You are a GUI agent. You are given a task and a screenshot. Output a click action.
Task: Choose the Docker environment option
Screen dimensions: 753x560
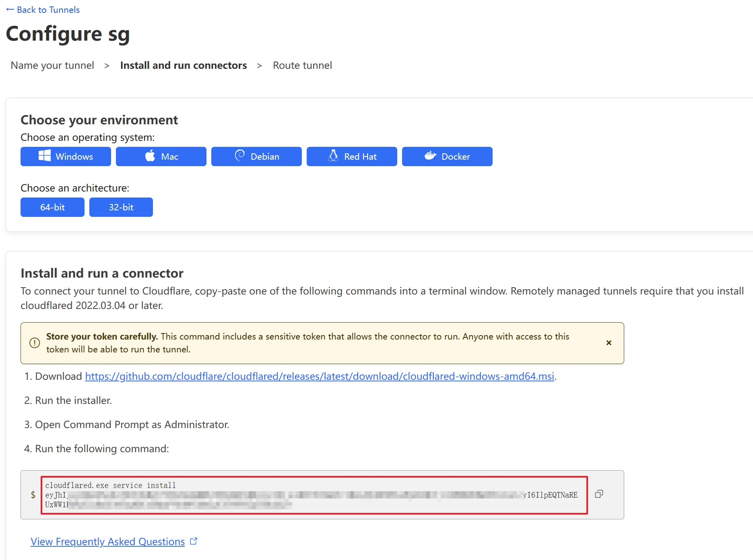[447, 156]
